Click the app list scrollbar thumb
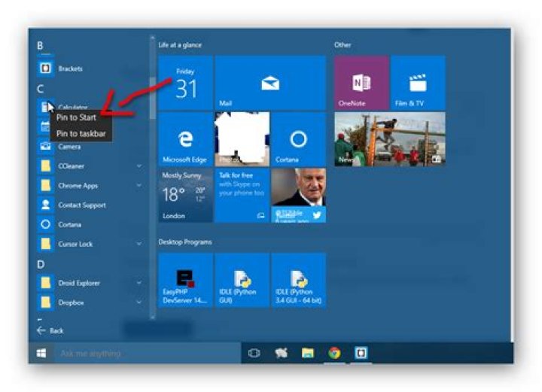The height and width of the screenshot is (392, 542). coord(152,98)
